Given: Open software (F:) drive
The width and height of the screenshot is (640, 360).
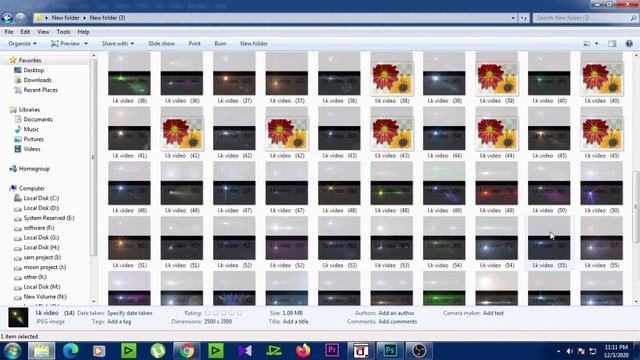Looking at the screenshot, I should [x=39, y=228].
